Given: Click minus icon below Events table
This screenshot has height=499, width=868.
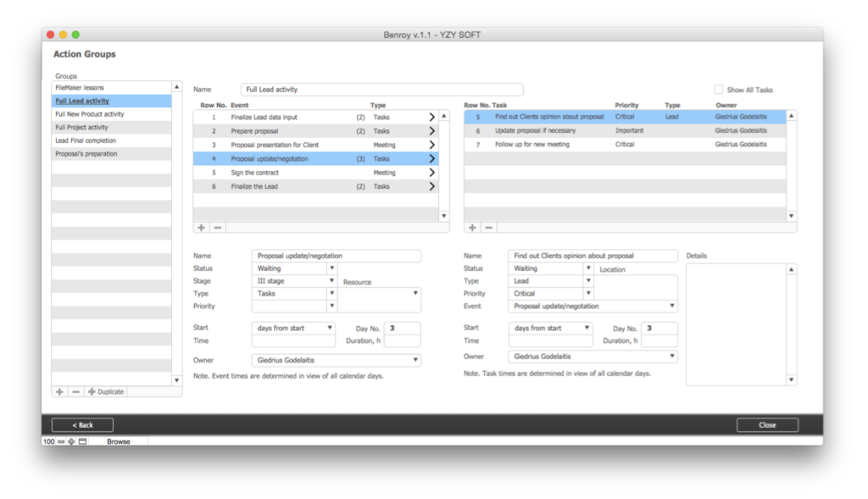Looking at the screenshot, I should (217, 228).
